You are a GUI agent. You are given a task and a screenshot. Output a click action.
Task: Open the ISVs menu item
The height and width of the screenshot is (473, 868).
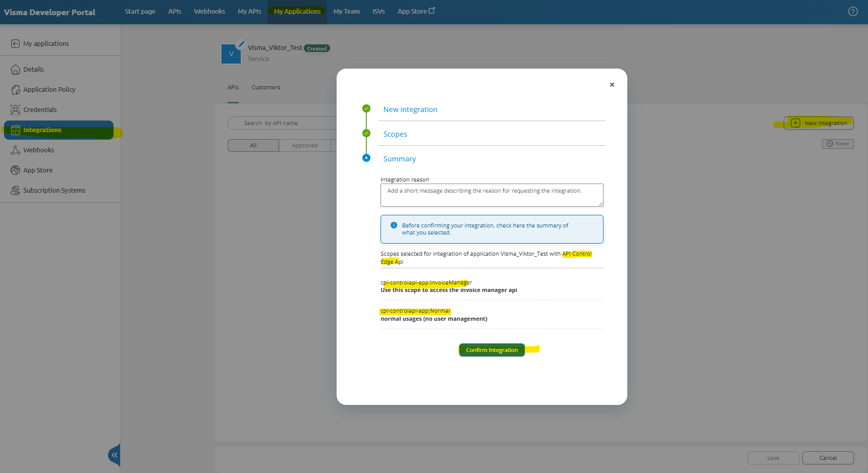pyautogui.click(x=378, y=12)
